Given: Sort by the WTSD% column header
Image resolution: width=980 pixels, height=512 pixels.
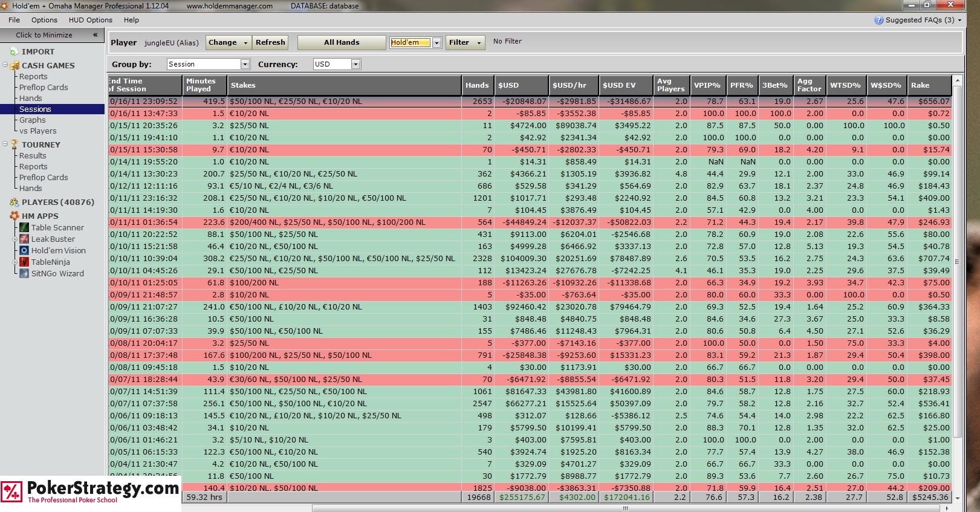Looking at the screenshot, I should click(845, 85).
